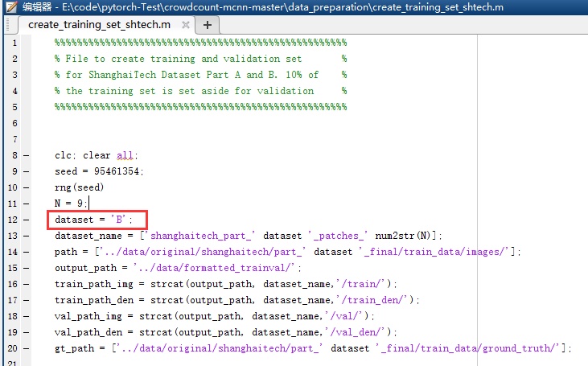Set breakpoint dash on line 16
Image resolution: width=588 pixels, height=366 pixels.
tap(26, 284)
